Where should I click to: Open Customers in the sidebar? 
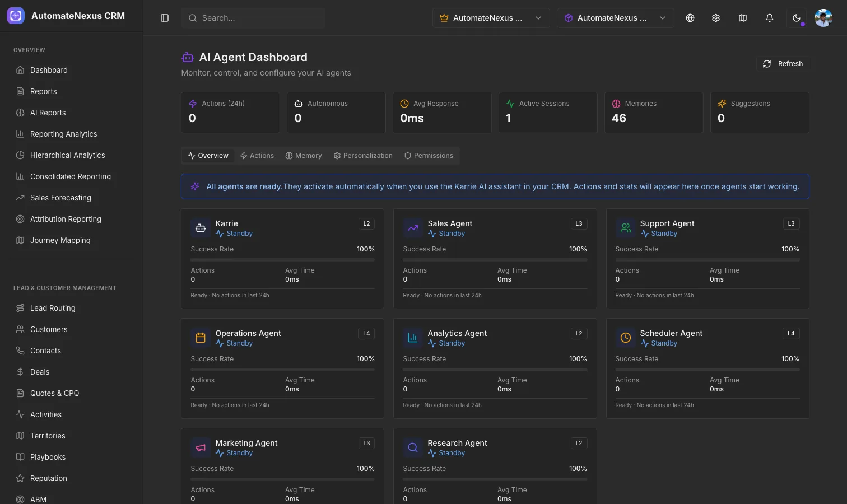[72, 329]
